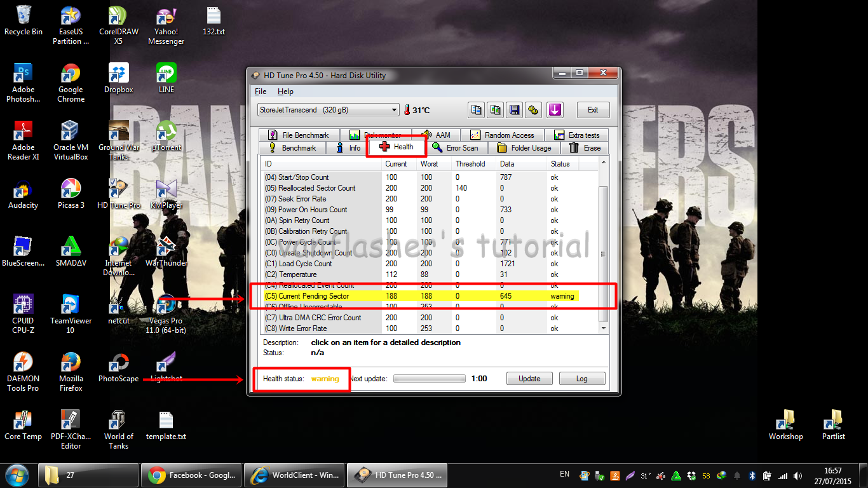Select the Picasa 3 desktop icon
The width and height of the screenshot is (868, 488).
tap(71, 194)
